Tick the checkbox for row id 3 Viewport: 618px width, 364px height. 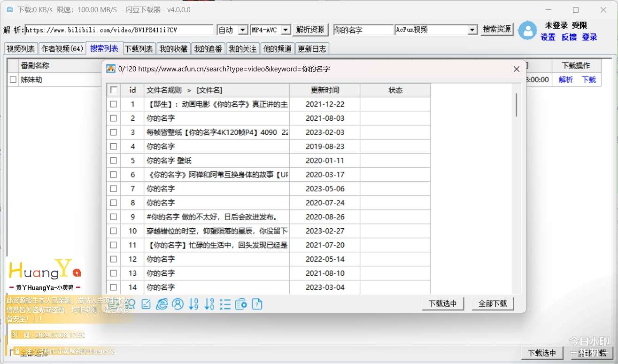tap(114, 132)
